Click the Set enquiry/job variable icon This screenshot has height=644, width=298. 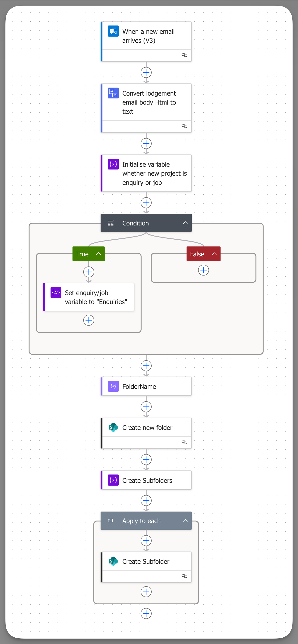tap(56, 292)
